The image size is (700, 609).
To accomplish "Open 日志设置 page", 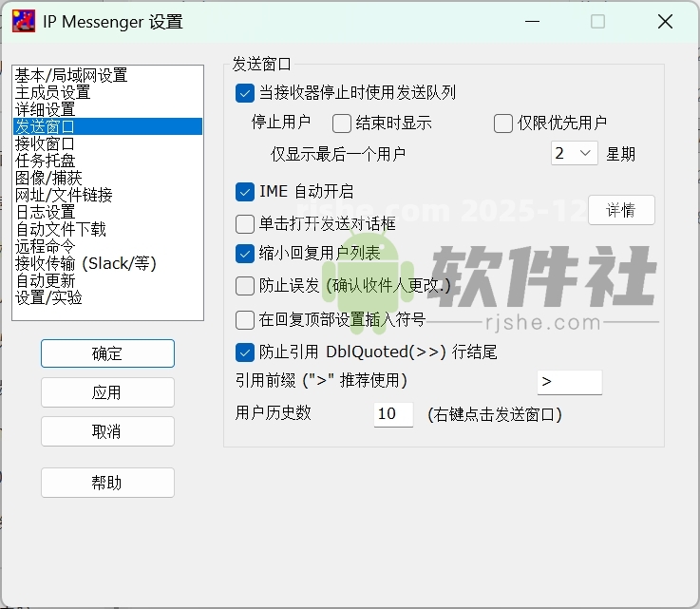I will [107, 212].
